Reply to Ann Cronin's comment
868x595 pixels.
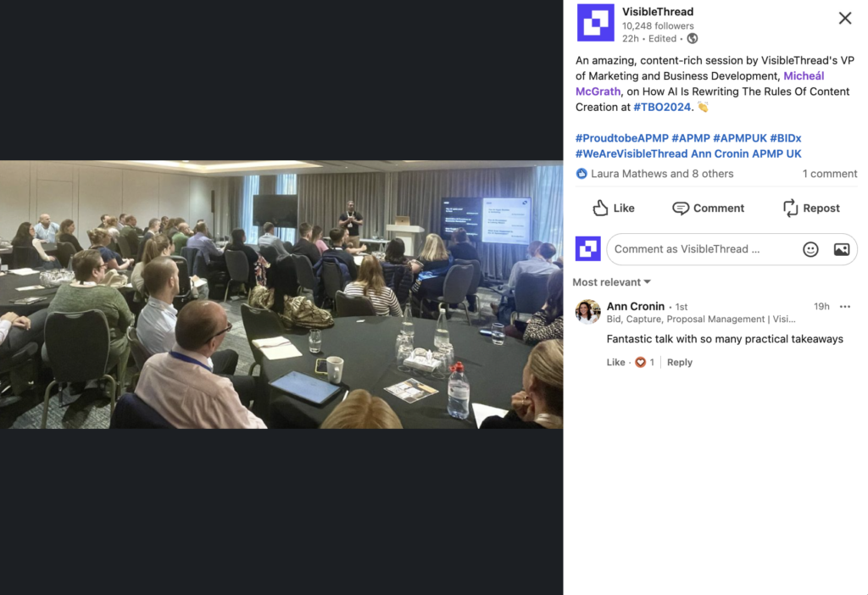[x=679, y=362]
